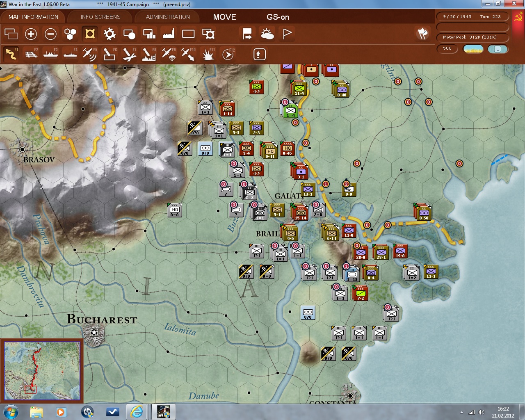
Task: Select the F10 air transfer mode icon
Action: pos(188,54)
